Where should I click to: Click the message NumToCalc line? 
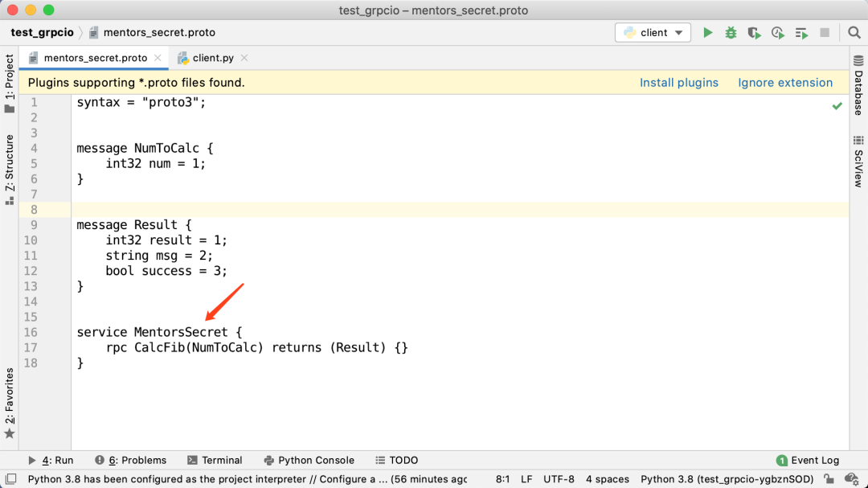pos(145,149)
